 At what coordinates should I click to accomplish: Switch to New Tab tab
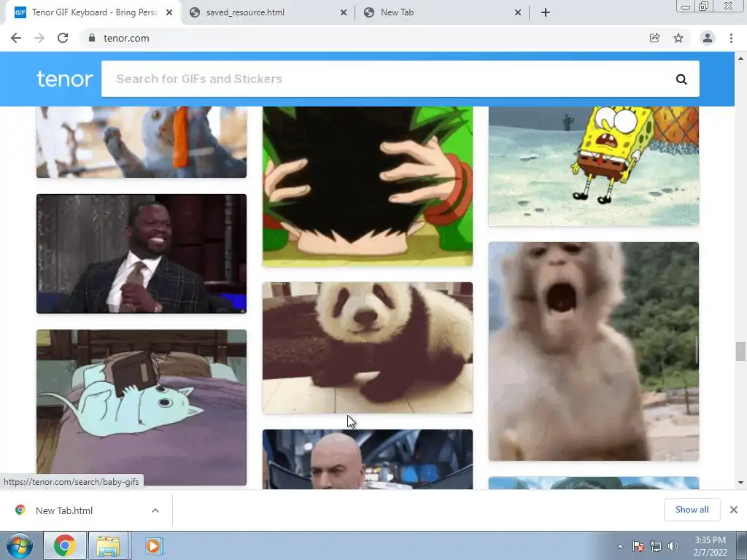tap(442, 12)
